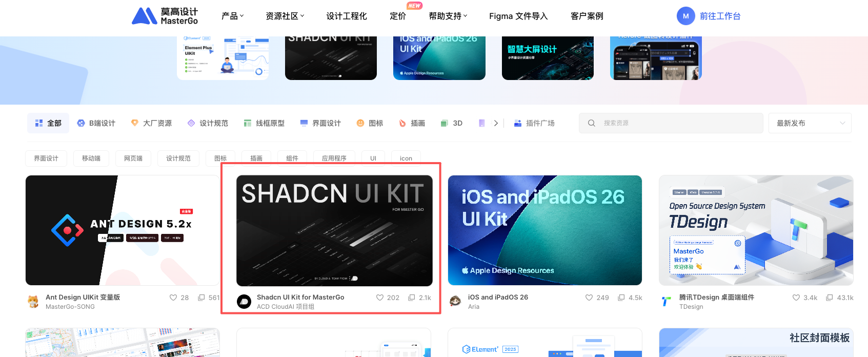Click the title Ant Design UIKit 变量版
The image size is (868, 357).
coord(83,298)
